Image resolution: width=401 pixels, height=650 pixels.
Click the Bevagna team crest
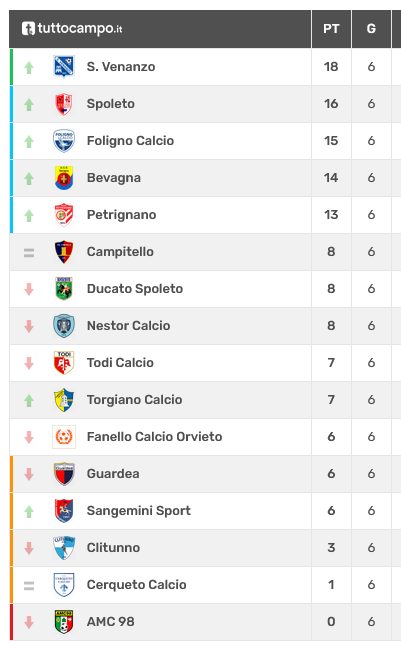(64, 177)
